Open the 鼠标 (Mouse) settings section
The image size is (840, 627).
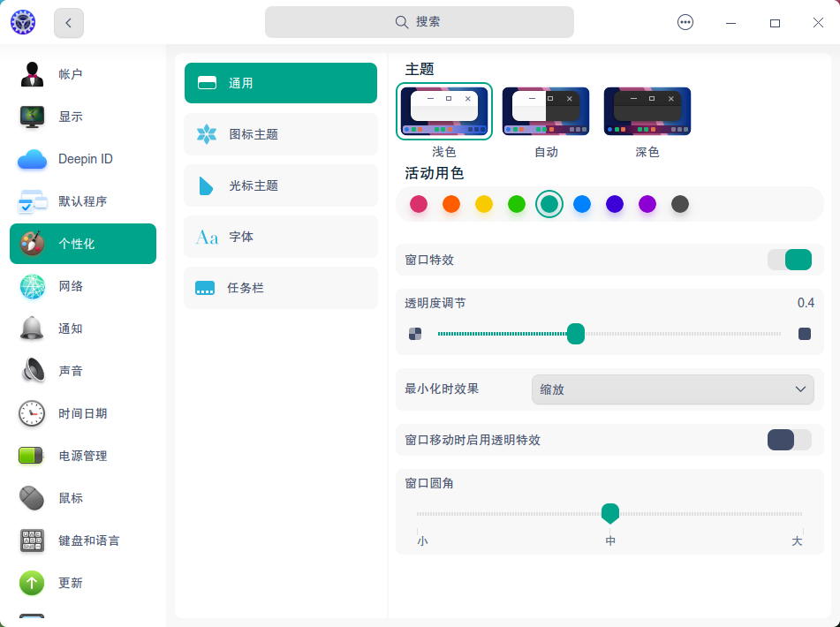point(84,497)
